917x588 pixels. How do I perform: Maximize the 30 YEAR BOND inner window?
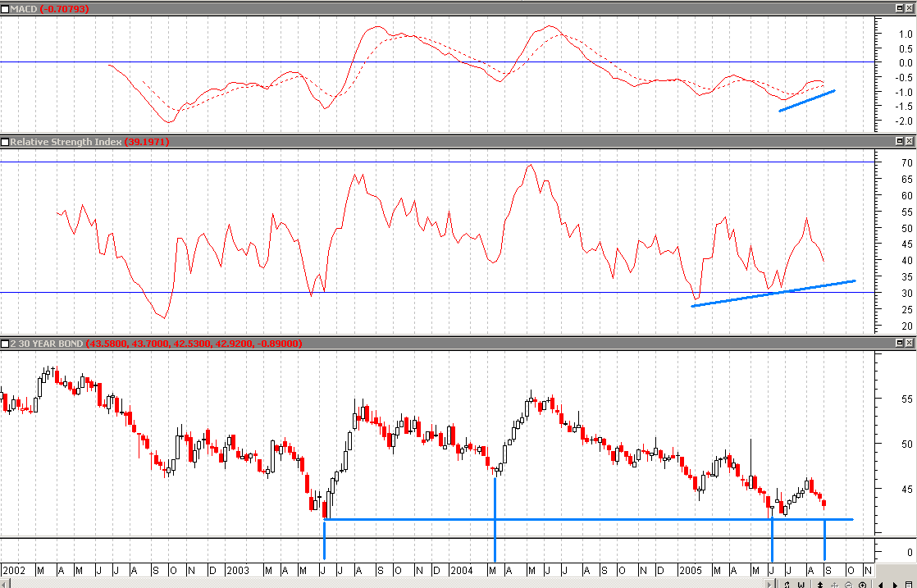pyautogui.click(x=900, y=343)
